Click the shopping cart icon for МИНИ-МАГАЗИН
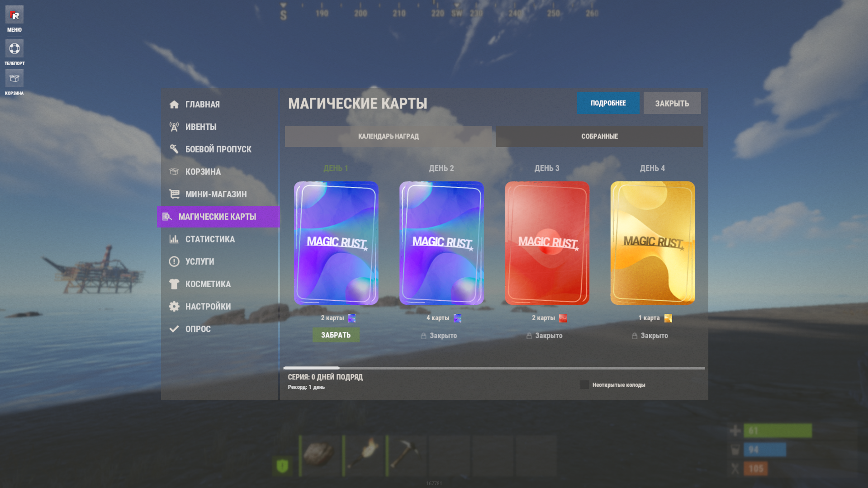 (174, 194)
